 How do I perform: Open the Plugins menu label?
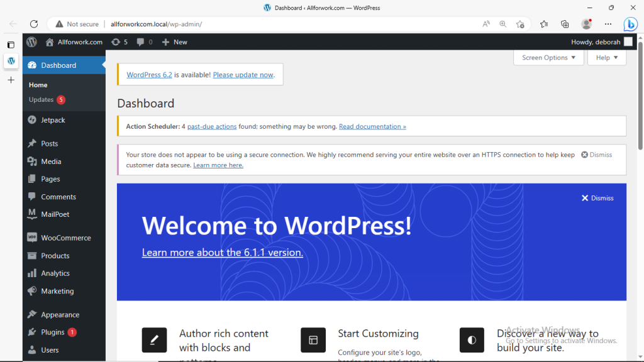[x=53, y=332]
